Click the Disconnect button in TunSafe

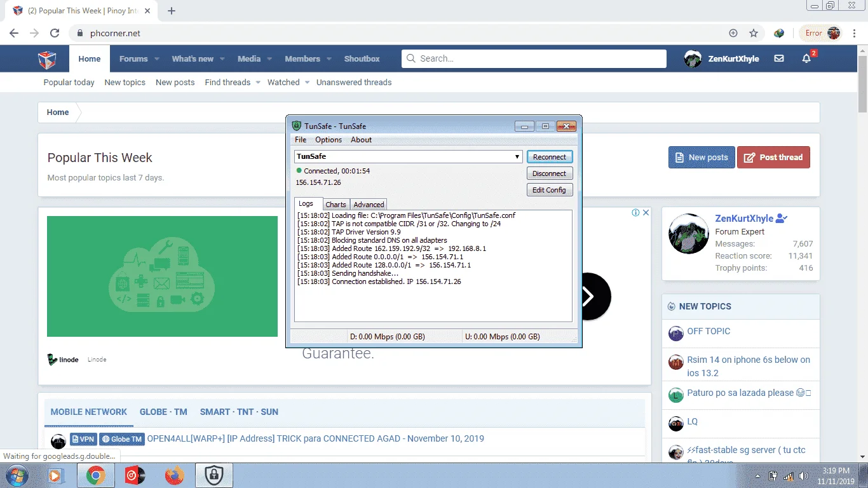click(550, 173)
